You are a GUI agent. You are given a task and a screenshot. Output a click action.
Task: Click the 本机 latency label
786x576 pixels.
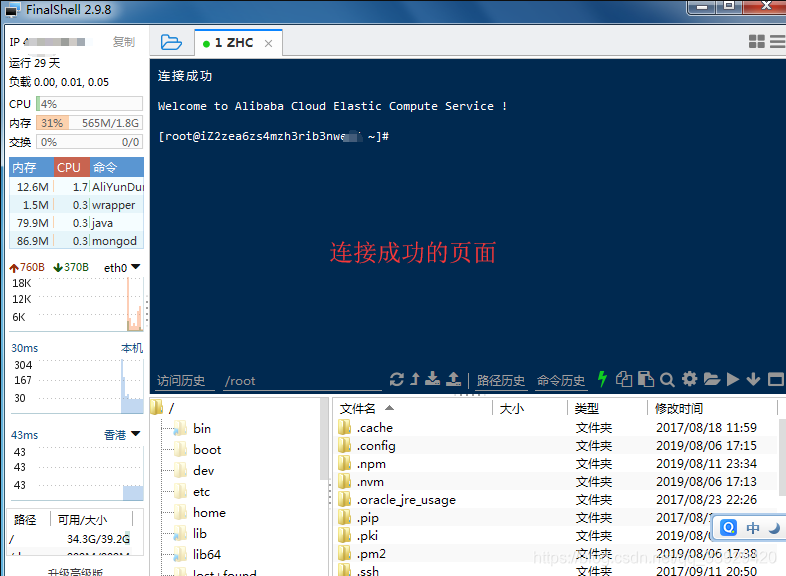click(x=132, y=348)
